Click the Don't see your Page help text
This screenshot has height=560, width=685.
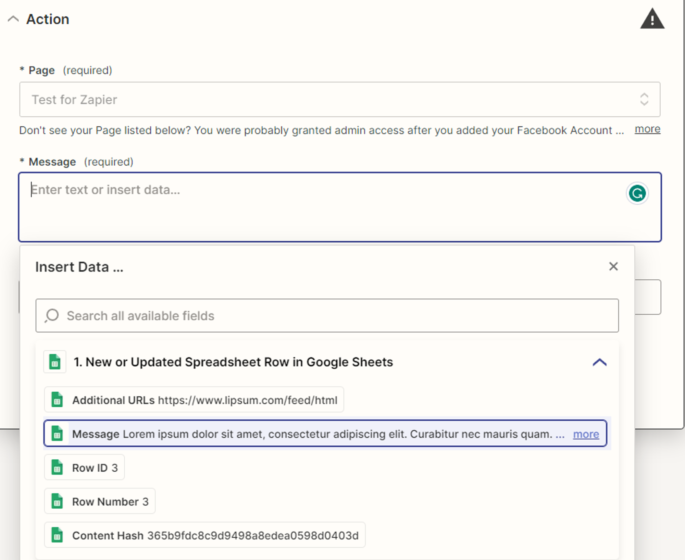tap(321, 130)
